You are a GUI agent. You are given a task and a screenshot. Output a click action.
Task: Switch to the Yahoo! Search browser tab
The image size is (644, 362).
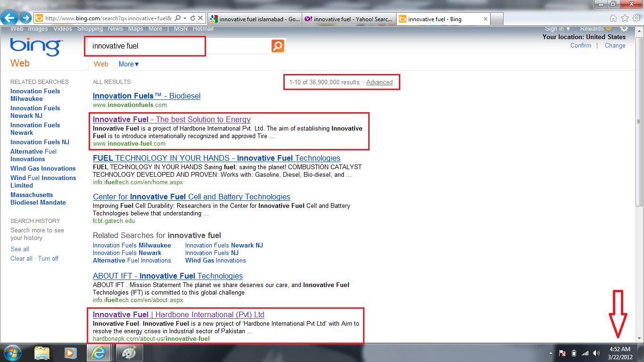pyautogui.click(x=349, y=19)
